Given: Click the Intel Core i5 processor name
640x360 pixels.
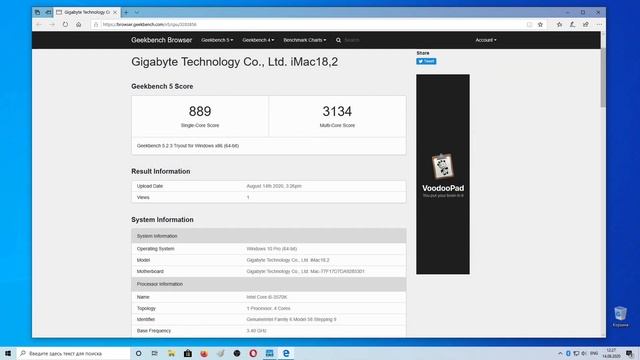Looking at the screenshot, I should click(267, 297).
